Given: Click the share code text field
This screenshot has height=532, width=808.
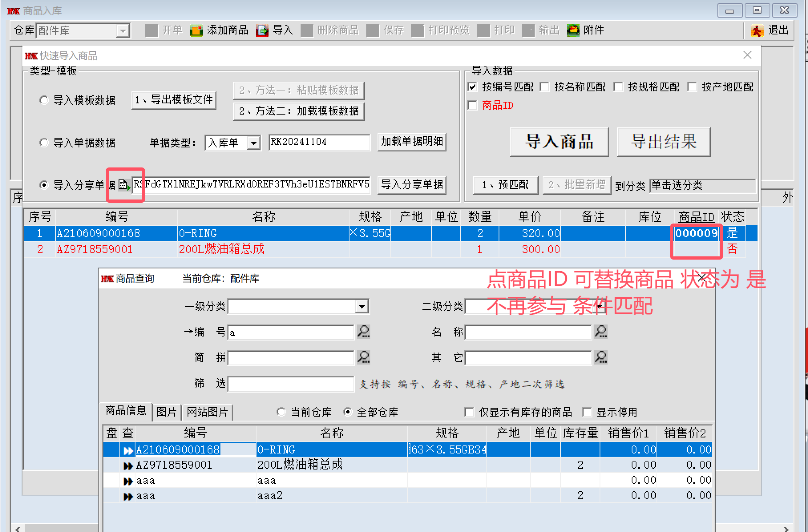Looking at the screenshot, I should point(251,185).
